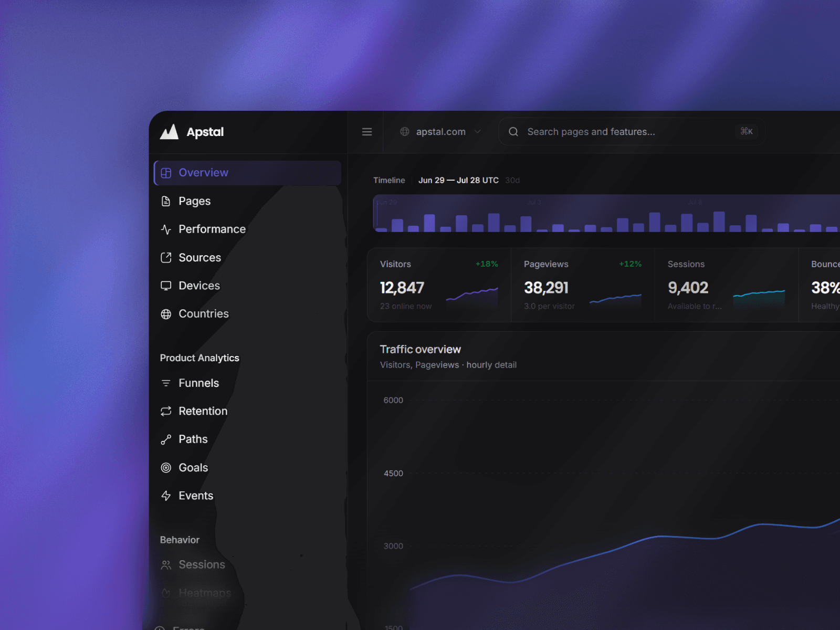Click the magnifier icon in the search bar

click(x=513, y=132)
